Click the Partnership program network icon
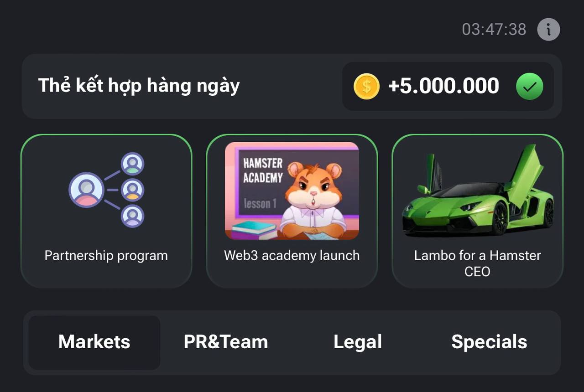 [107, 190]
